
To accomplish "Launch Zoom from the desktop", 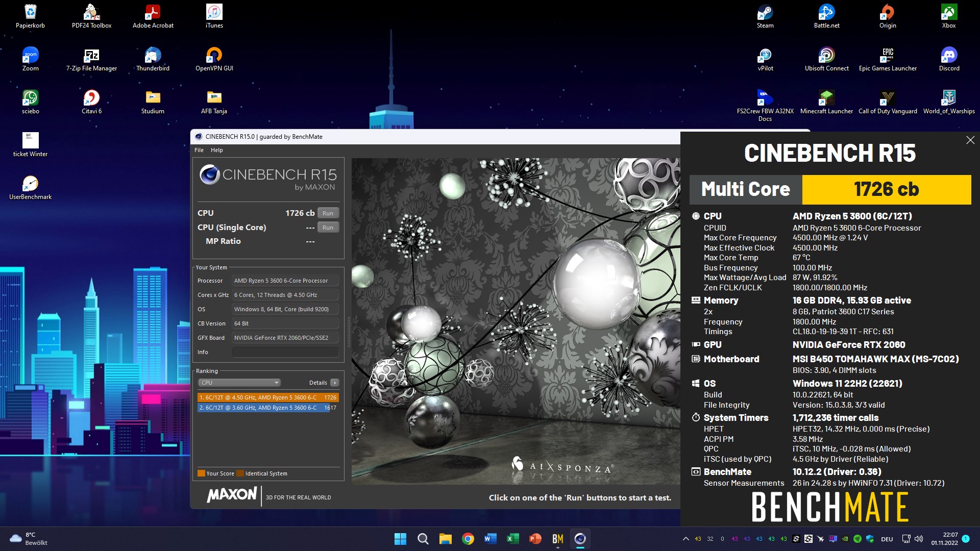I will 30,59.
